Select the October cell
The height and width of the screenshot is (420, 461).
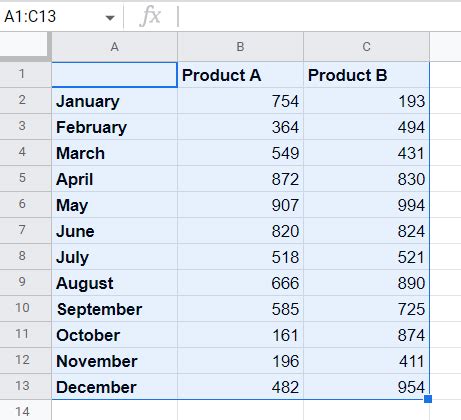click(x=115, y=335)
